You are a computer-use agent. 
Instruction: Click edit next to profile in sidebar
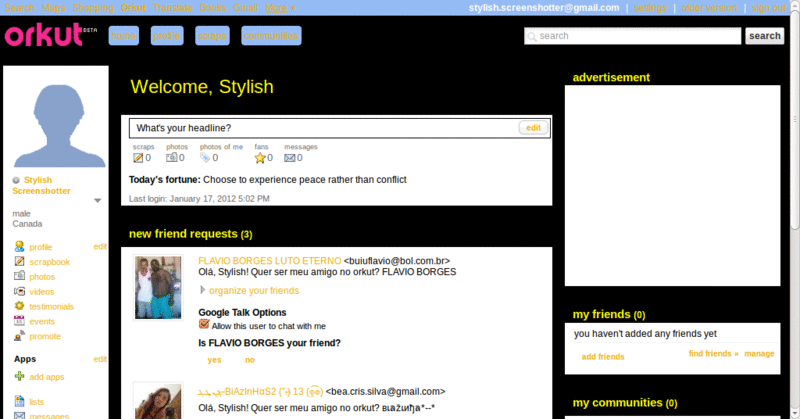pos(100,247)
